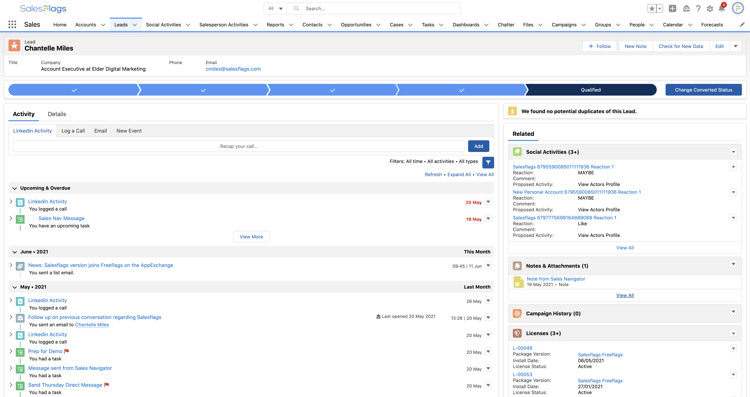Open the user profile avatar
The image size is (750, 397).
[738, 8]
